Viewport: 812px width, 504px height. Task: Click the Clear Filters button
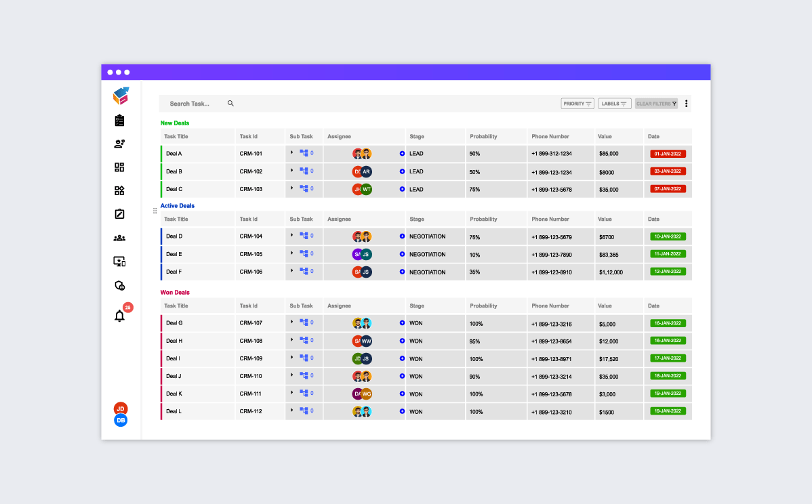pyautogui.click(x=656, y=104)
